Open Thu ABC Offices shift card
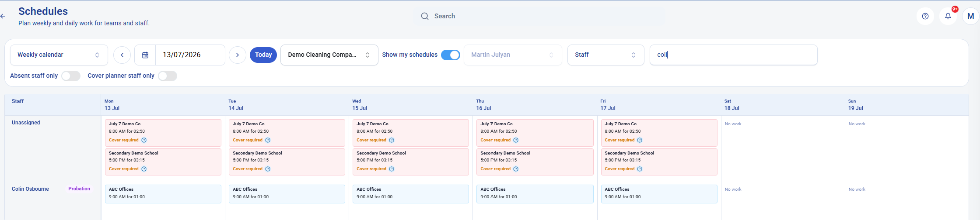980x220 pixels. click(535, 194)
